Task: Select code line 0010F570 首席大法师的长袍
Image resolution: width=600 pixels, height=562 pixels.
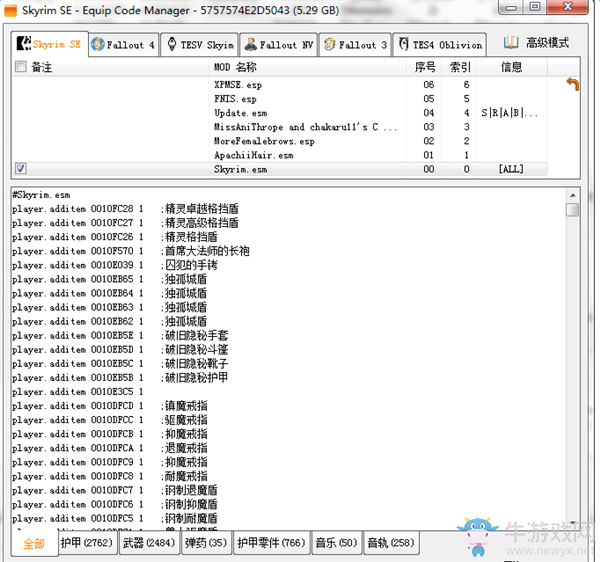Action: 131,251
